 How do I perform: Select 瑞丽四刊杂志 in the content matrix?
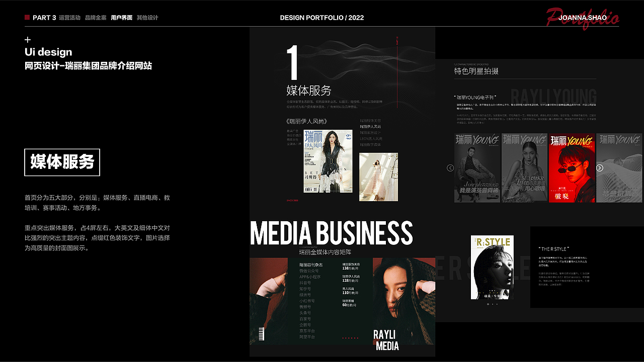coord(311,265)
